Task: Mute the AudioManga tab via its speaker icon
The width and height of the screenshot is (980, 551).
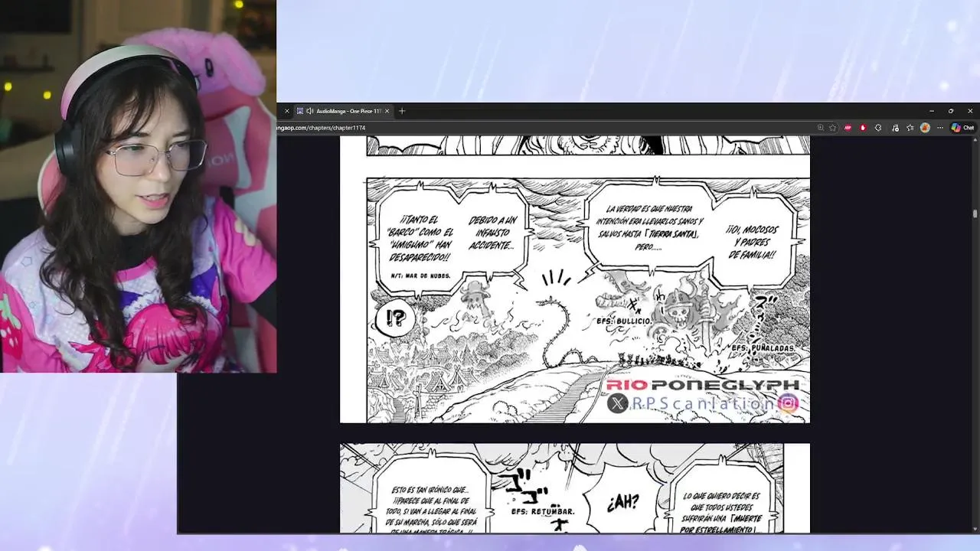Action: click(309, 111)
